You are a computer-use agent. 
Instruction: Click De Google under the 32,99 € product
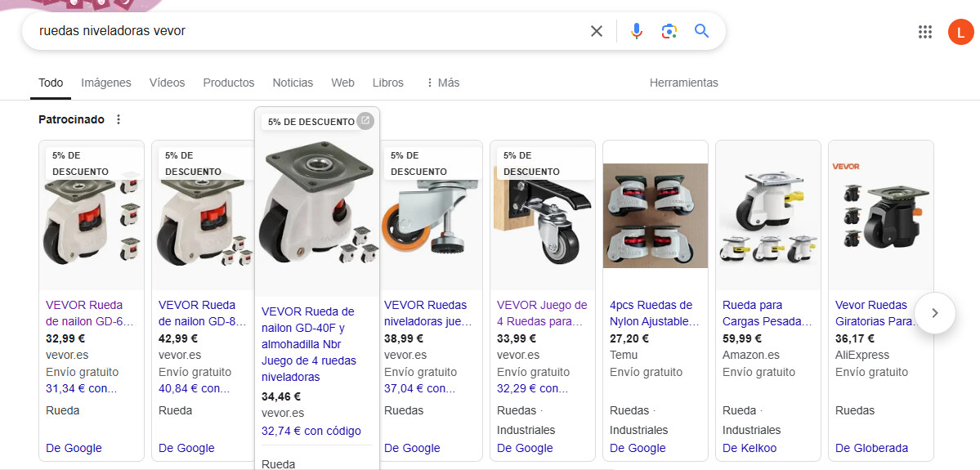pyautogui.click(x=74, y=448)
